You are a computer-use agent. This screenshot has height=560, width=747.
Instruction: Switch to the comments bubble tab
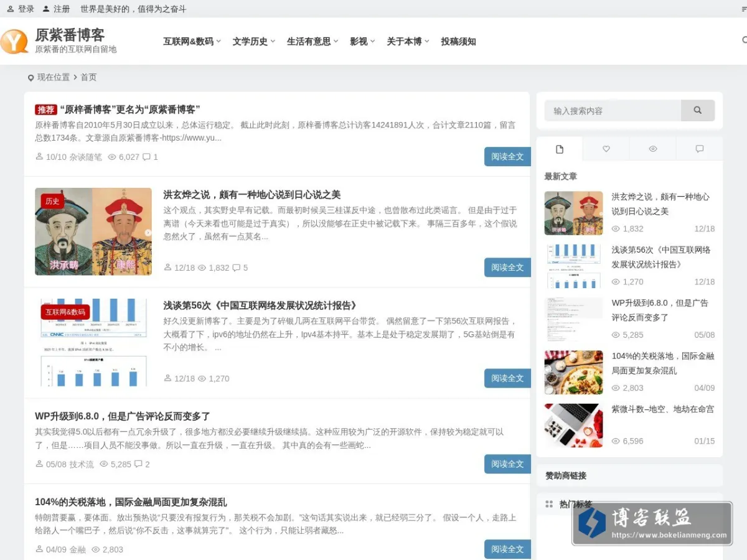pyautogui.click(x=699, y=149)
